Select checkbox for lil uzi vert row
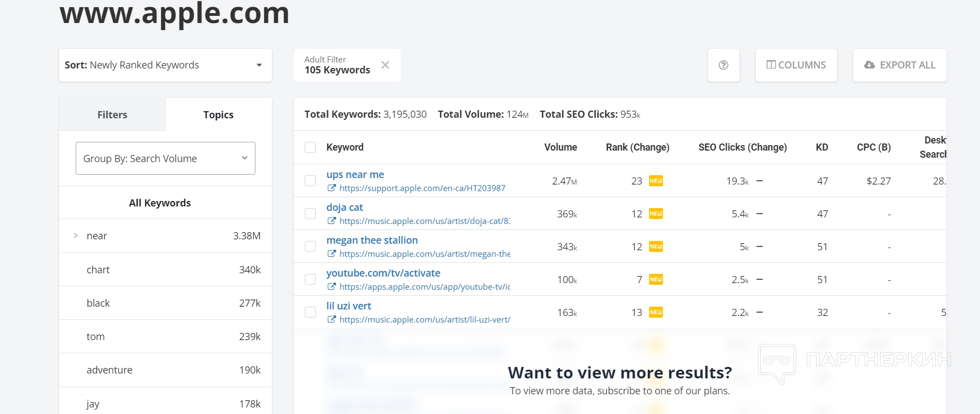This screenshot has width=980, height=414. 310,312
